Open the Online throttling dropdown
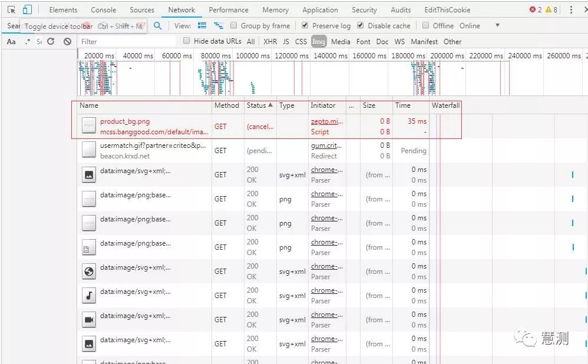This screenshot has height=364, width=588. pyautogui.click(x=480, y=25)
